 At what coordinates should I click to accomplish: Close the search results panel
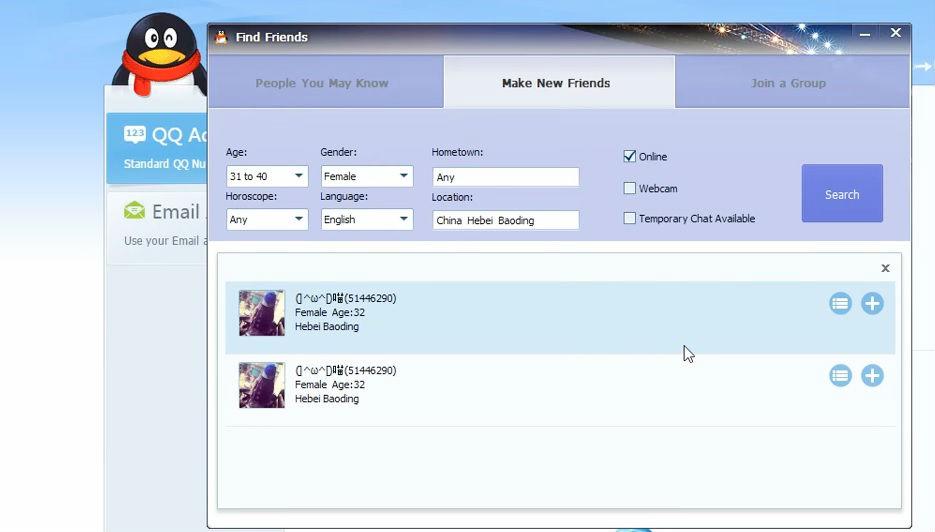(x=885, y=268)
